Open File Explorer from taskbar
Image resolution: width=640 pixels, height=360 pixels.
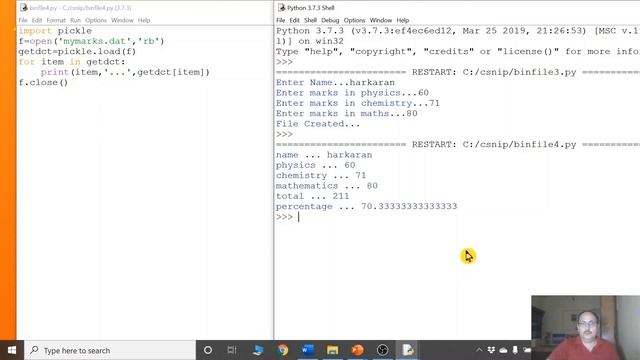[332, 350]
